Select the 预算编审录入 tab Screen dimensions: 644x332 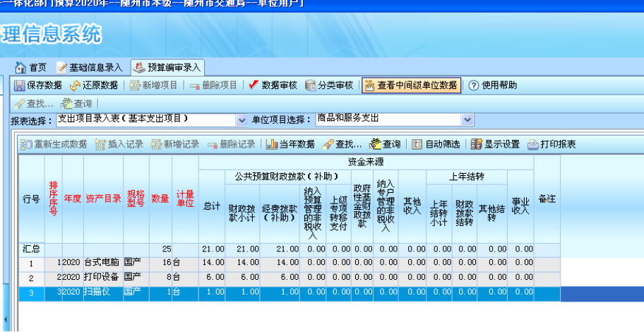[x=167, y=68]
